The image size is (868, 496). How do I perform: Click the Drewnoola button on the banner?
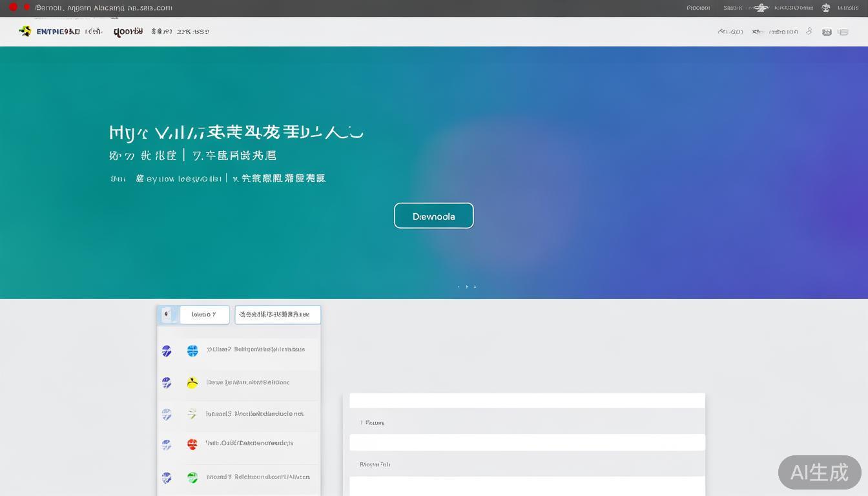pyautogui.click(x=434, y=216)
